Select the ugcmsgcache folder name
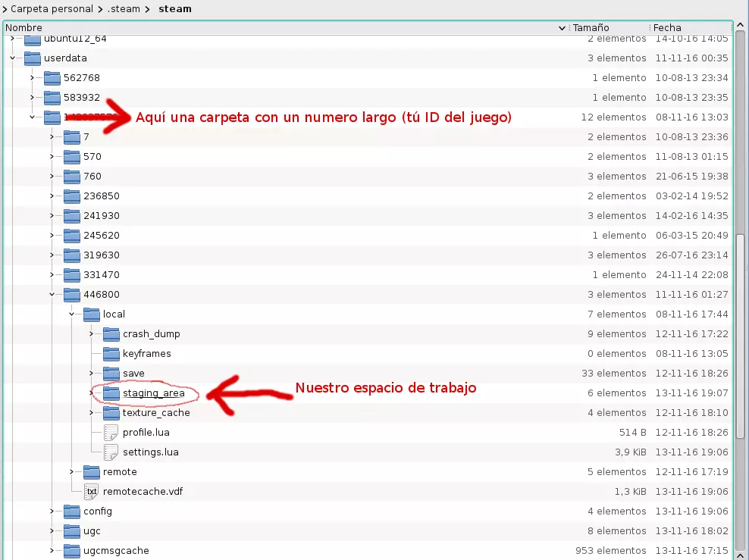 (116, 550)
